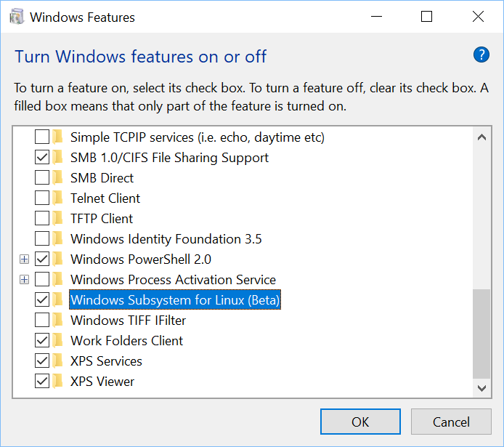Uncheck Windows Subsystem for Linux (Beta) checkbox

(x=42, y=300)
